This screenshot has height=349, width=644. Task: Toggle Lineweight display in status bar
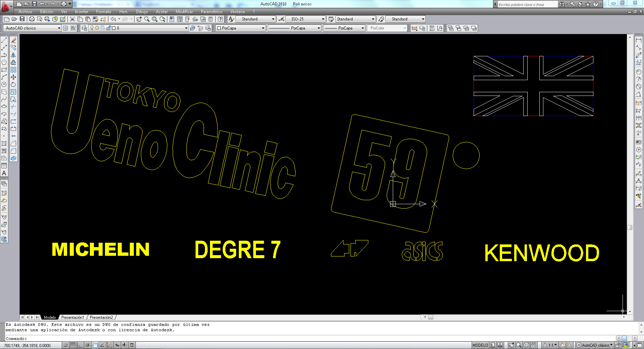click(124, 345)
